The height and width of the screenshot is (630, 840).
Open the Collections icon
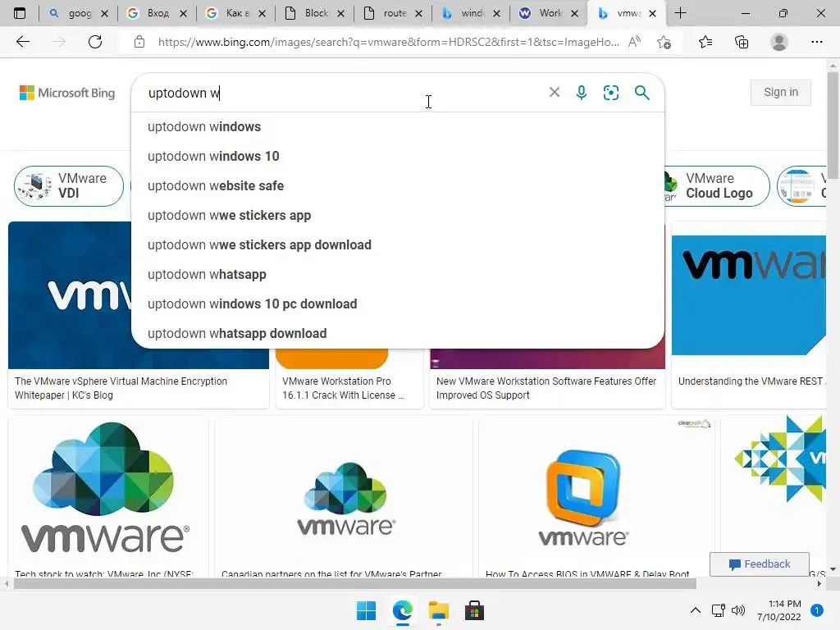click(742, 42)
